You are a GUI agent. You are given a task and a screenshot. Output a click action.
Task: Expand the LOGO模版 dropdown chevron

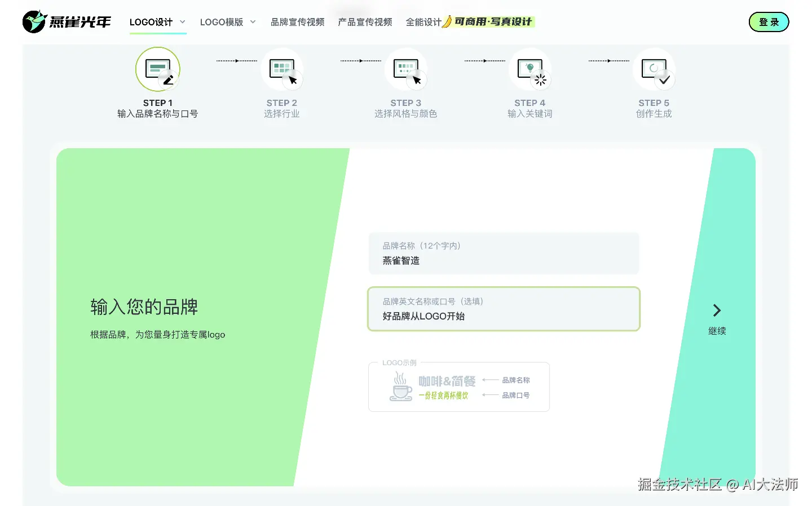click(x=253, y=22)
